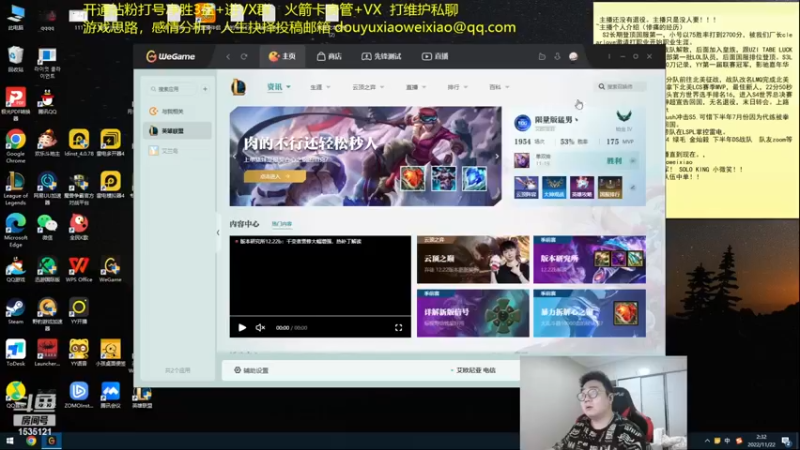Open the 暴力拆解心之钢 content card

coord(589,313)
